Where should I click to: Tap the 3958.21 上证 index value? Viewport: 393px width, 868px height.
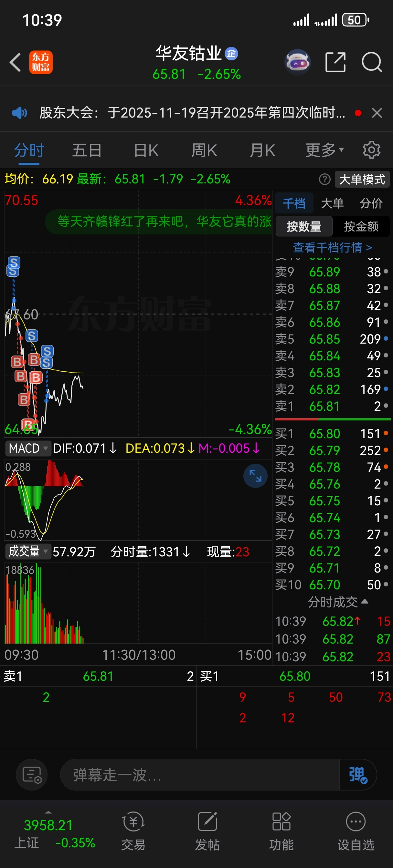coord(48,826)
